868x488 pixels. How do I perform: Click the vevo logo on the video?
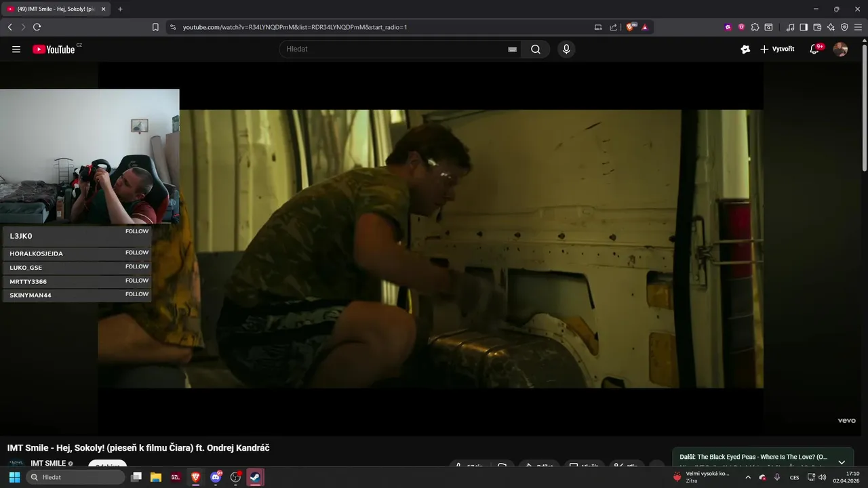[x=846, y=421]
